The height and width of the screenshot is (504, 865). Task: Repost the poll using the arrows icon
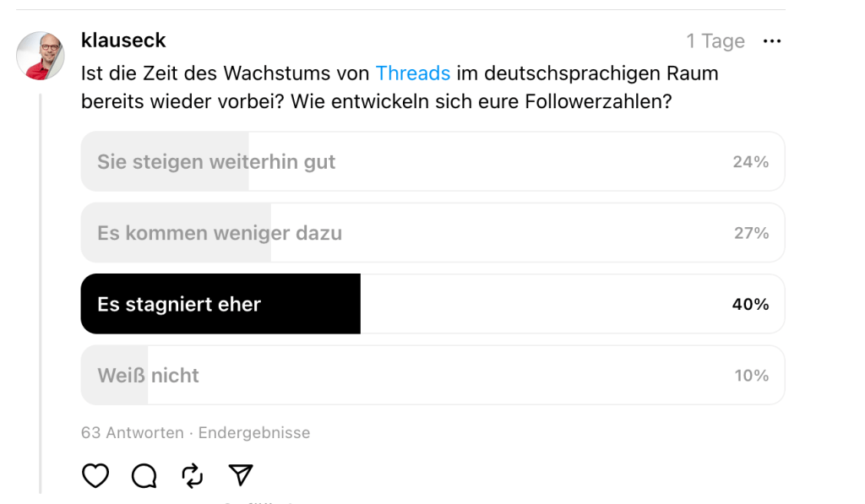pyautogui.click(x=193, y=476)
